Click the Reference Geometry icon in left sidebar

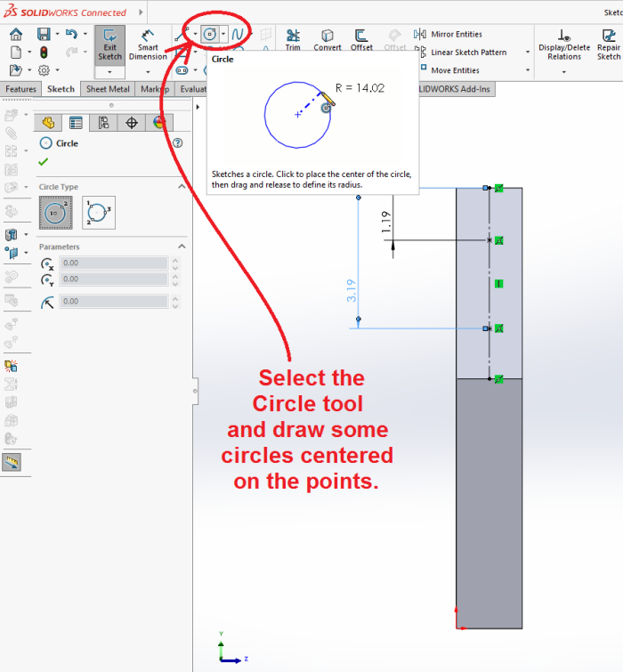[x=12, y=253]
